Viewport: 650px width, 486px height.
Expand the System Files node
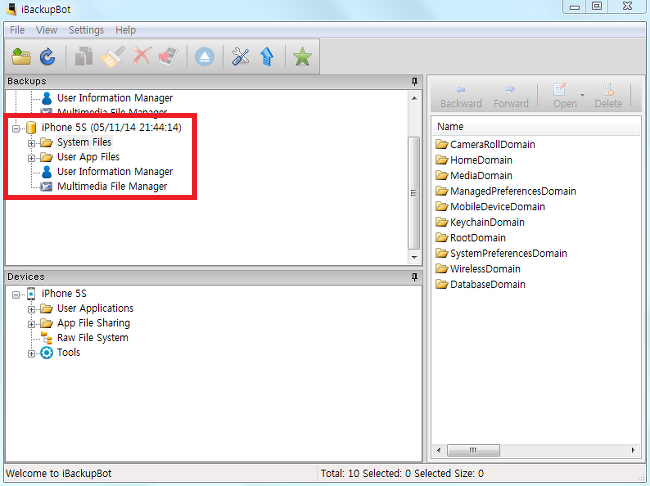31,143
